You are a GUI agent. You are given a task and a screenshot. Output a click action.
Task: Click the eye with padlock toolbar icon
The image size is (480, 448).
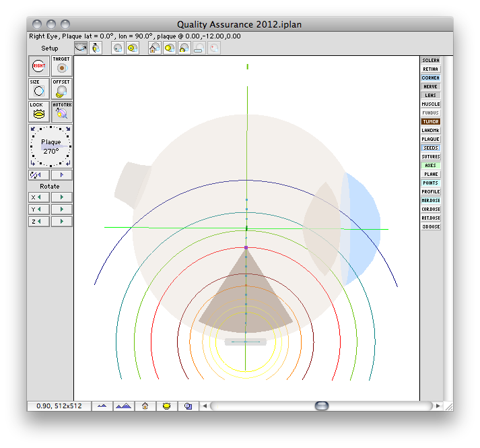[184, 48]
